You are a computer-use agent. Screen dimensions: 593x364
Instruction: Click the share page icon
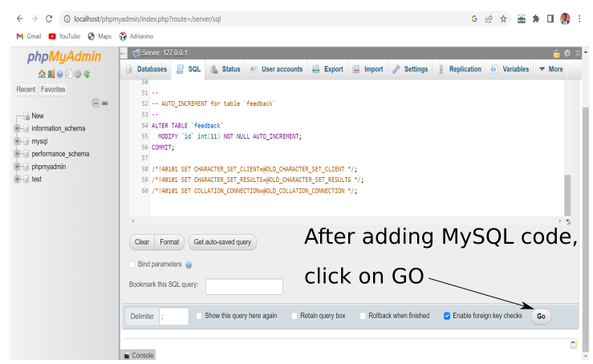(489, 18)
